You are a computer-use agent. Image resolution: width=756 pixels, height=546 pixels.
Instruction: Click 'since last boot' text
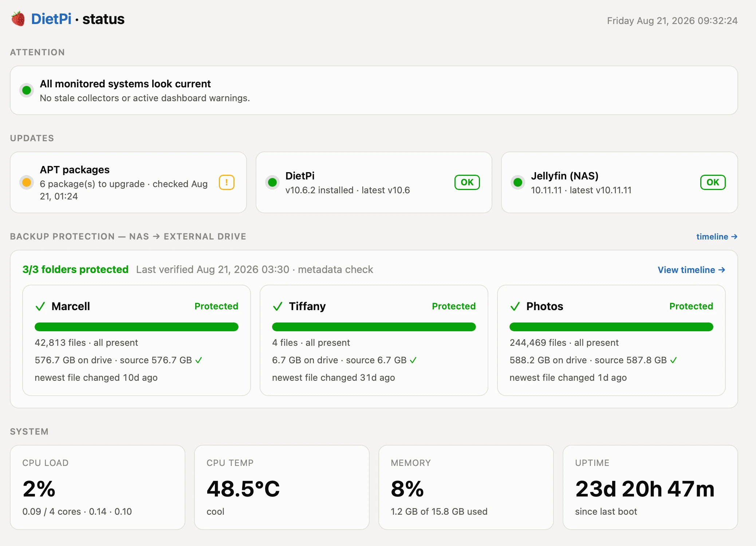606,511
